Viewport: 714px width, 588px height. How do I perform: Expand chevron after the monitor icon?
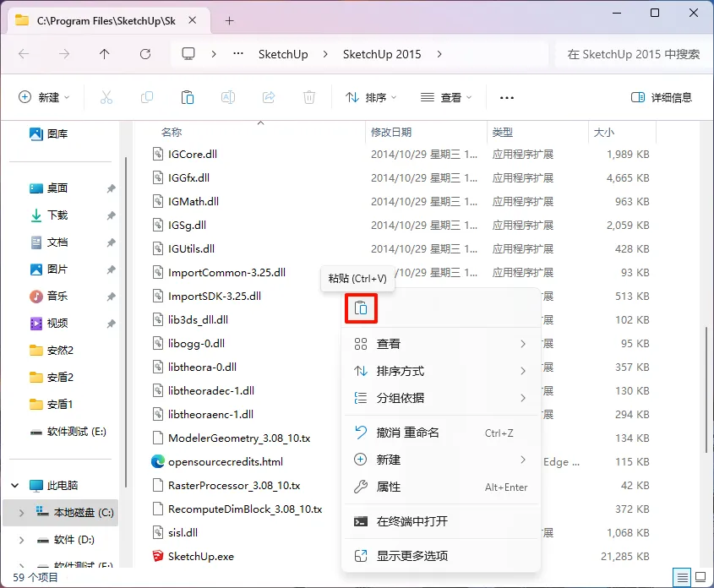[214, 54]
